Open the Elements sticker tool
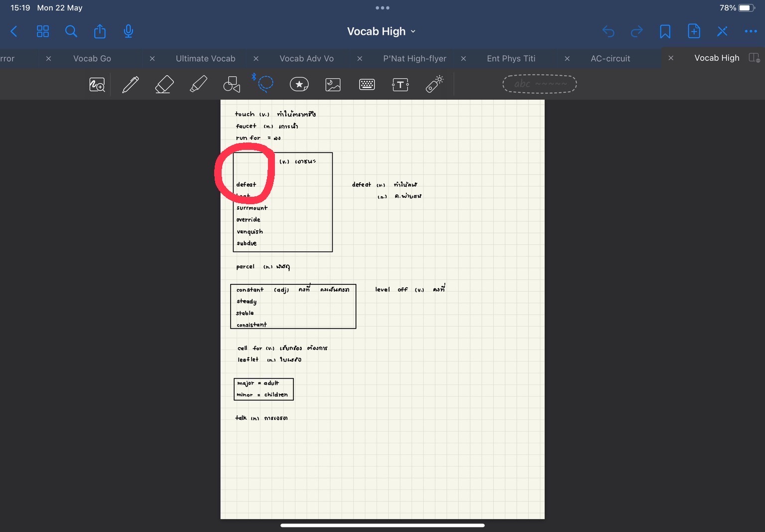The height and width of the screenshot is (532, 765). point(299,85)
